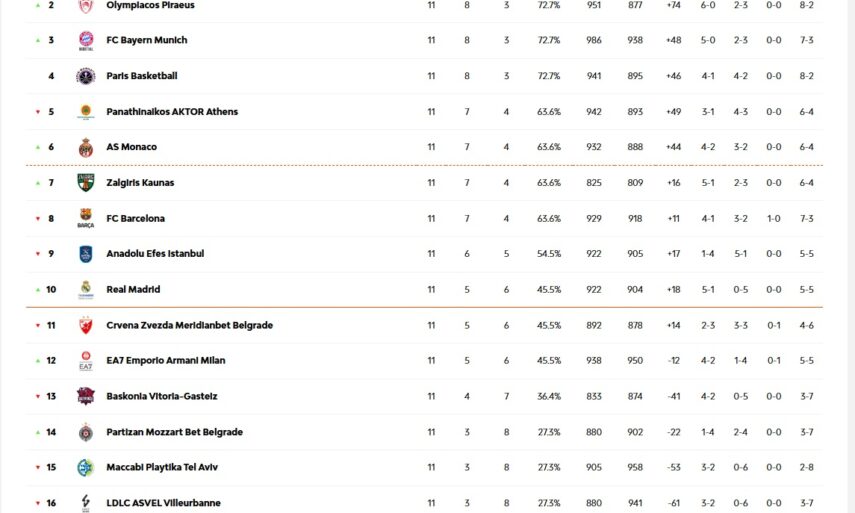The width and height of the screenshot is (855, 513).
Task: Click the Anadolu Efes Istanbul logo
Action: 85,254
